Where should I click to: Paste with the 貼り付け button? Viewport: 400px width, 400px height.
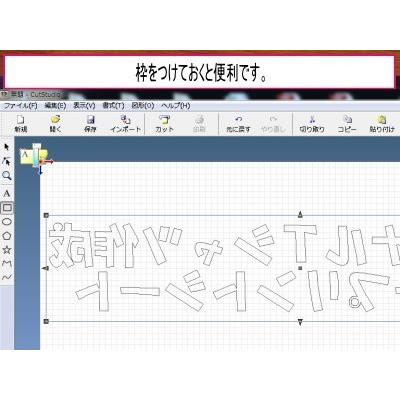coord(382,124)
